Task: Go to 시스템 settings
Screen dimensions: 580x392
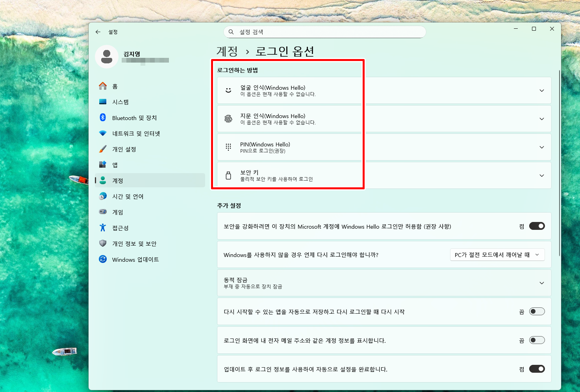Action: pos(150,102)
